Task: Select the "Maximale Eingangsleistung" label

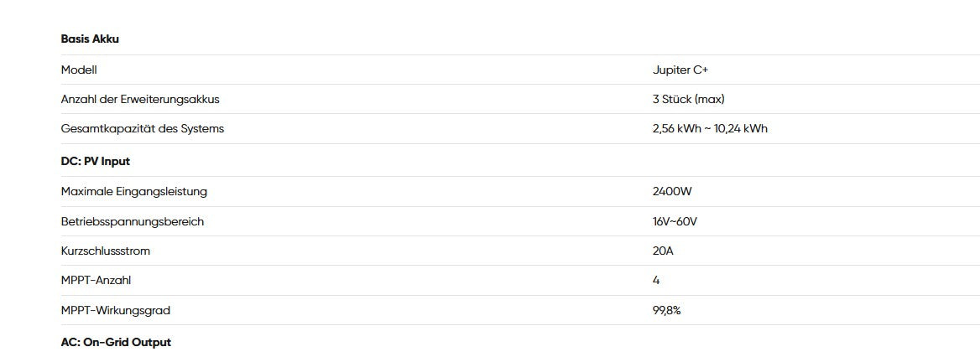Action: coord(134,192)
